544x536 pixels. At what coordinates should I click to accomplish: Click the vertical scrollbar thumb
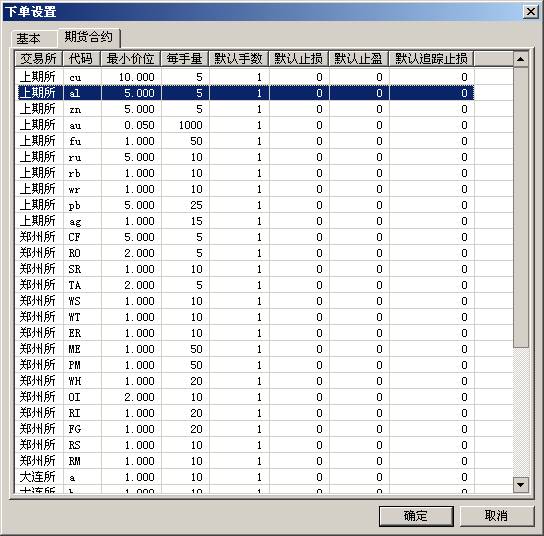coord(520,207)
